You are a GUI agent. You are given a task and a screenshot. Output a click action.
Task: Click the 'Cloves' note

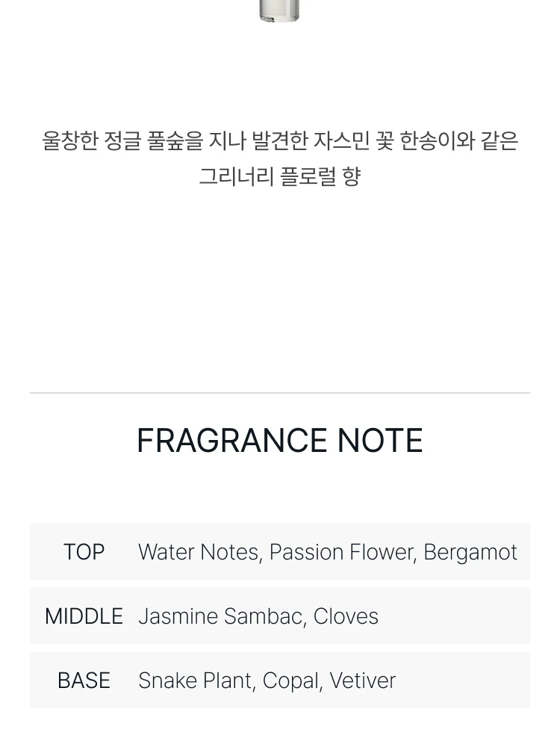pos(346,616)
